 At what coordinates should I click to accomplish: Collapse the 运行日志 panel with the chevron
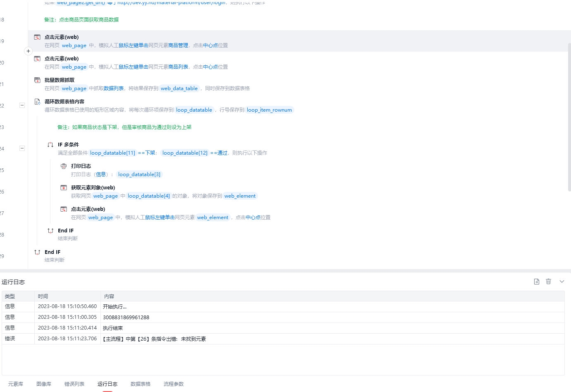coord(562,282)
